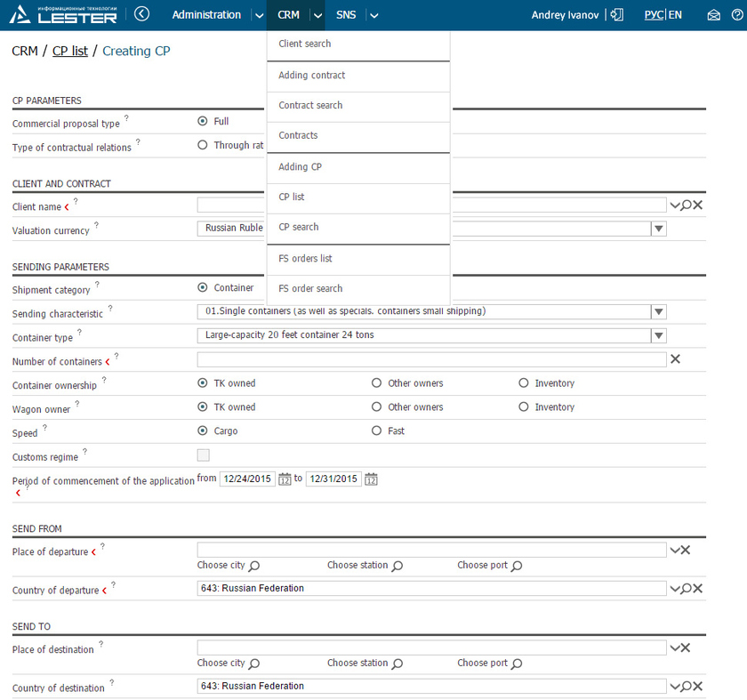Clear the Country of departure field
The image size is (747, 700).
click(x=698, y=589)
